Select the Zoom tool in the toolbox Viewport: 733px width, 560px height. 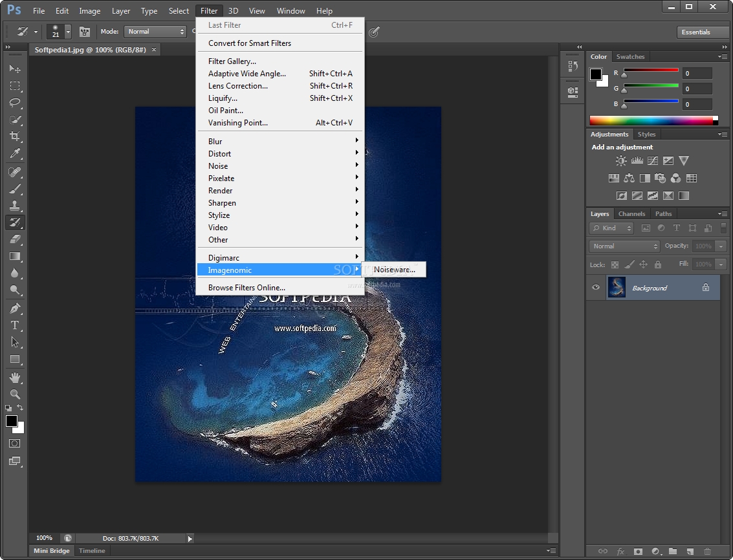(15, 394)
